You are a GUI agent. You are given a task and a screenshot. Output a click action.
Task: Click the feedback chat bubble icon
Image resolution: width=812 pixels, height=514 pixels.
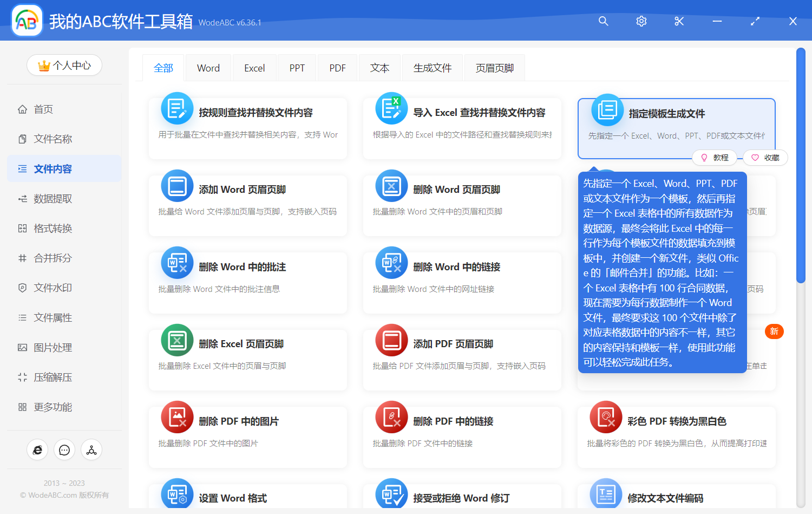64,450
